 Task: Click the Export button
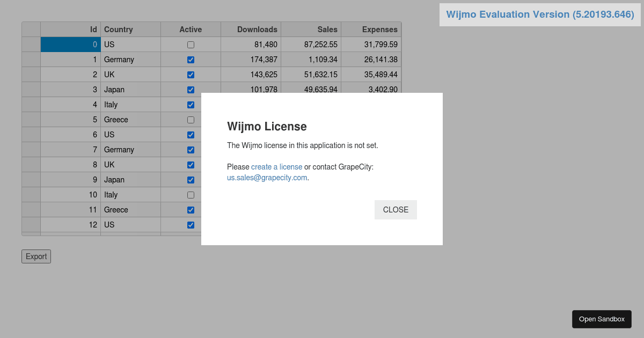[35, 256]
